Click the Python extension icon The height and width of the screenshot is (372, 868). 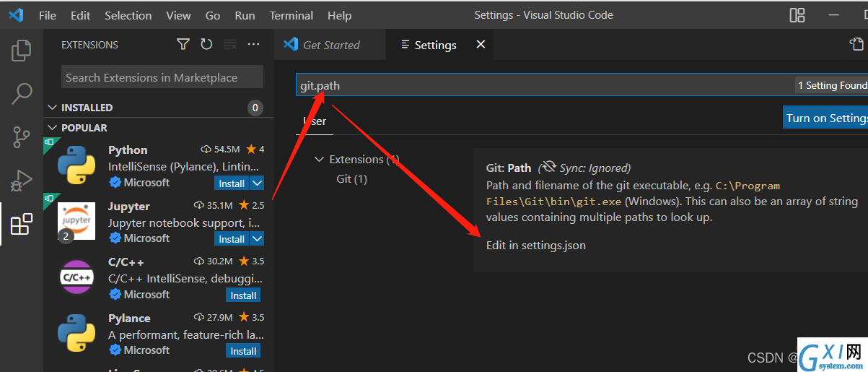[x=76, y=165]
